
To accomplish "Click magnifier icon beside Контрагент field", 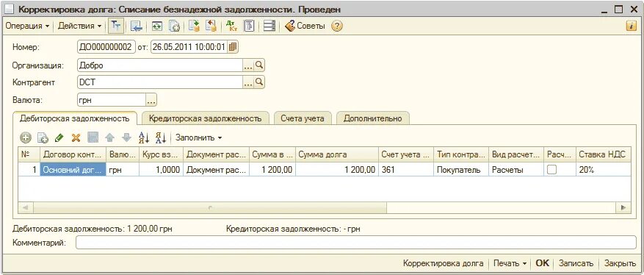I will (x=259, y=82).
